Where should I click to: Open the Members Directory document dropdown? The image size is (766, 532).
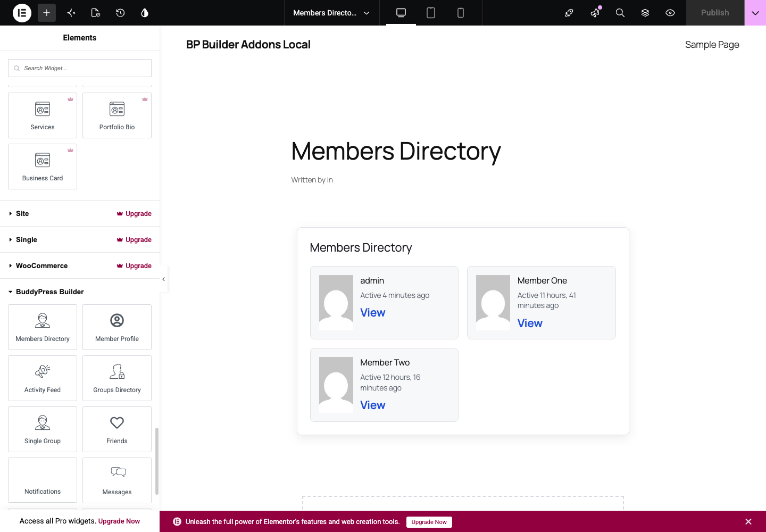coord(331,13)
